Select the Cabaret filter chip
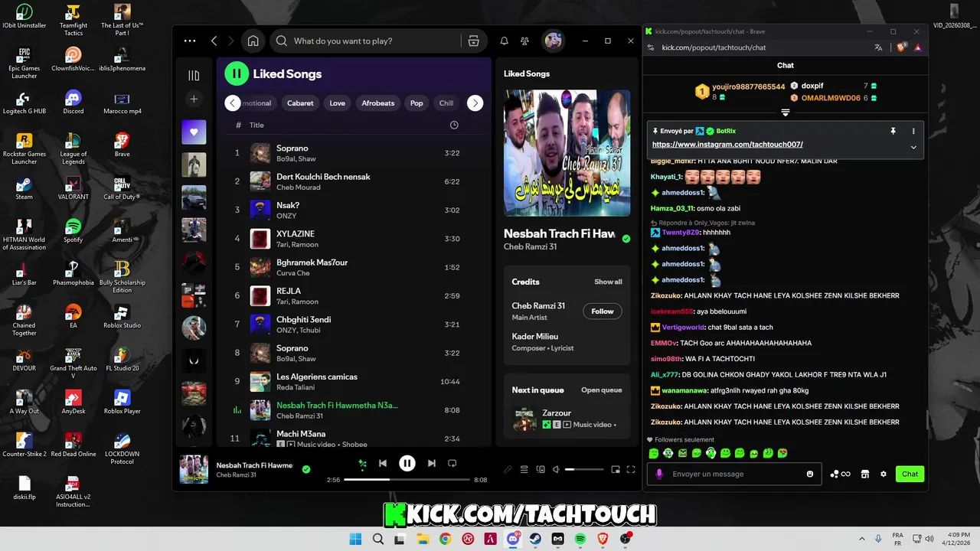The width and height of the screenshot is (980, 551). [300, 103]
